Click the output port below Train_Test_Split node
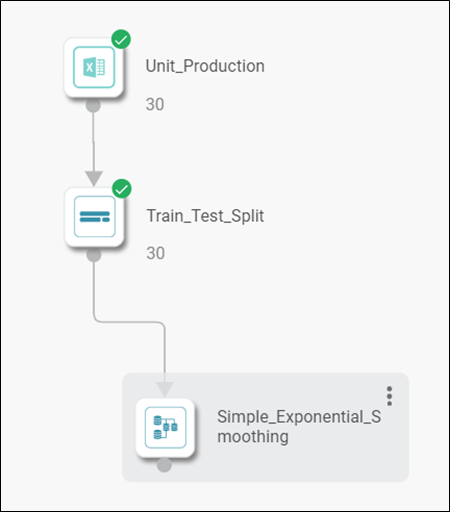Viewport: 450px width, 512px height. pos(94,255)
